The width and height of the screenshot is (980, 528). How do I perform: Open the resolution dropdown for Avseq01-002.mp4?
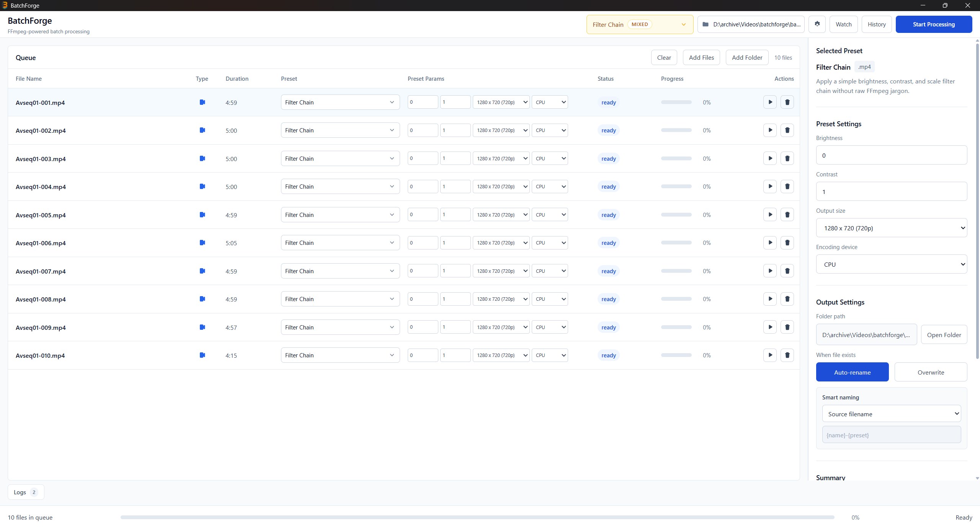(501, 130)
